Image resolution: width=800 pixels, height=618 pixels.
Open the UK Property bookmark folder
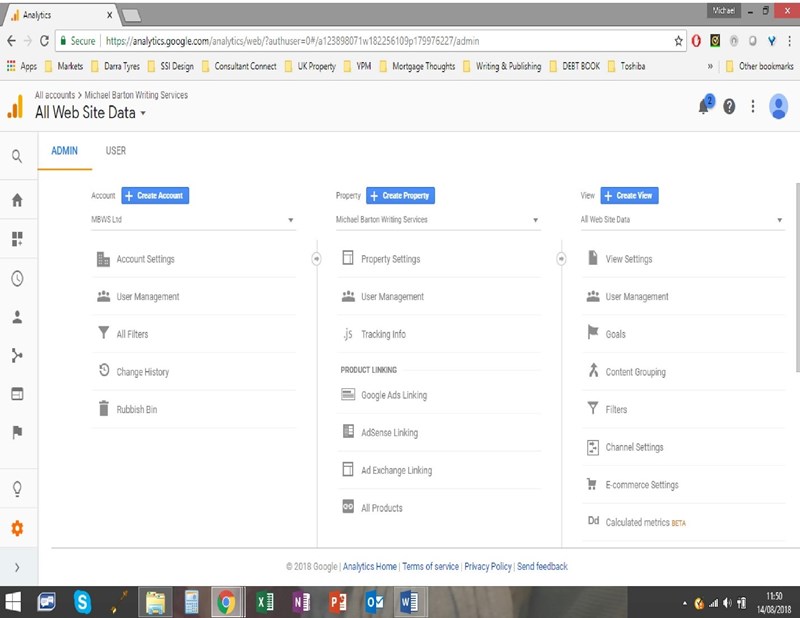point(310,66)
